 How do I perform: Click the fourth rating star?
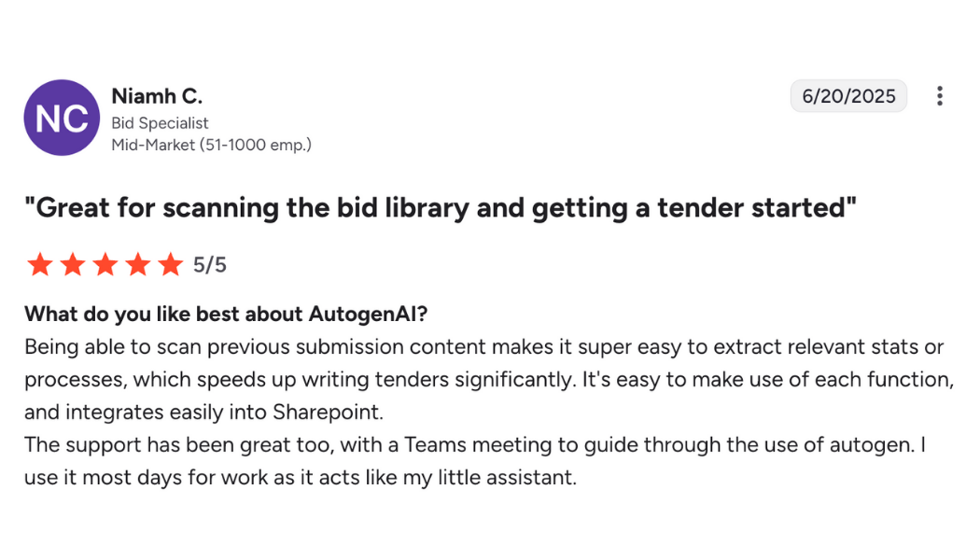tap(137, 265)
